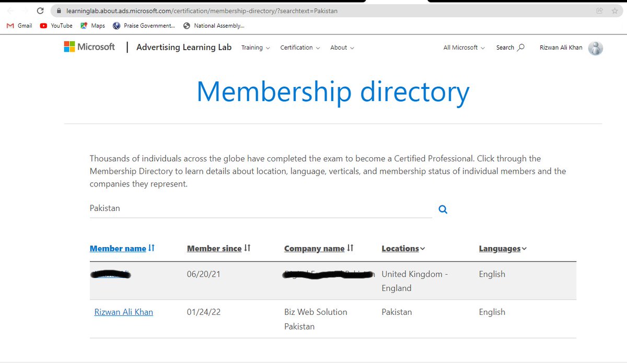This screenshot has height=364, width=627.
Task: Click the padlock site security icon
Action: pyautogui.click(x=59, y=10)
